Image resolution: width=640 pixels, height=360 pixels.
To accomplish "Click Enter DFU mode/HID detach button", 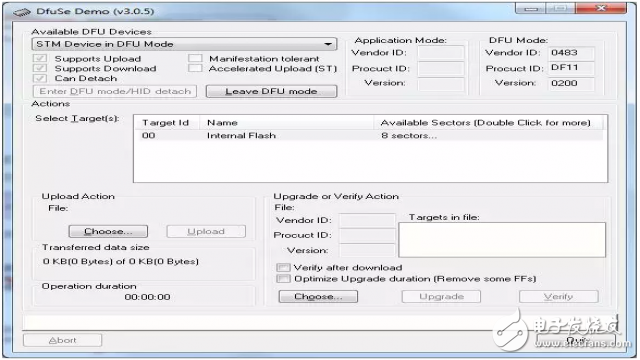I will pos(115,91).
